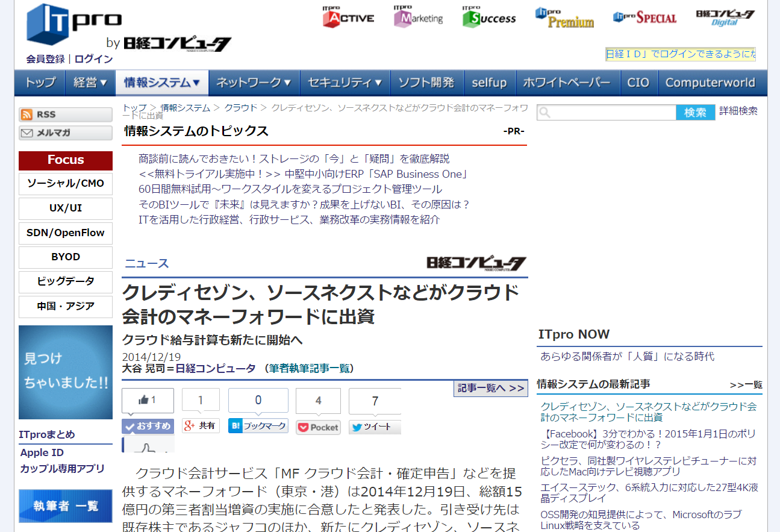
Task: Select the BYOD focus item
Action: click(66, 257)
